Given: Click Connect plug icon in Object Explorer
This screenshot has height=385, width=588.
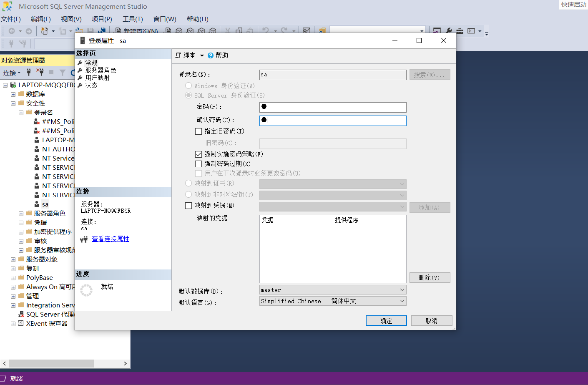Looking at the screenshot, I should point(29,72).
